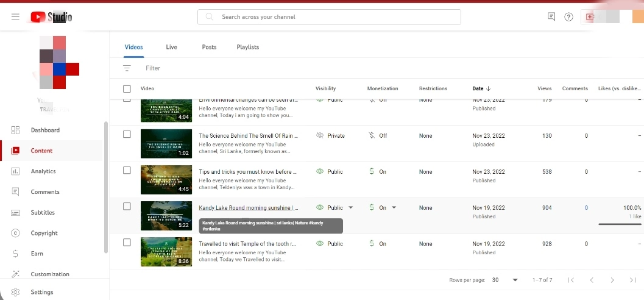Open the send feedback icon
Image resolution: width=644 pixels, height=300 pixels.
[x=551, y=17]
